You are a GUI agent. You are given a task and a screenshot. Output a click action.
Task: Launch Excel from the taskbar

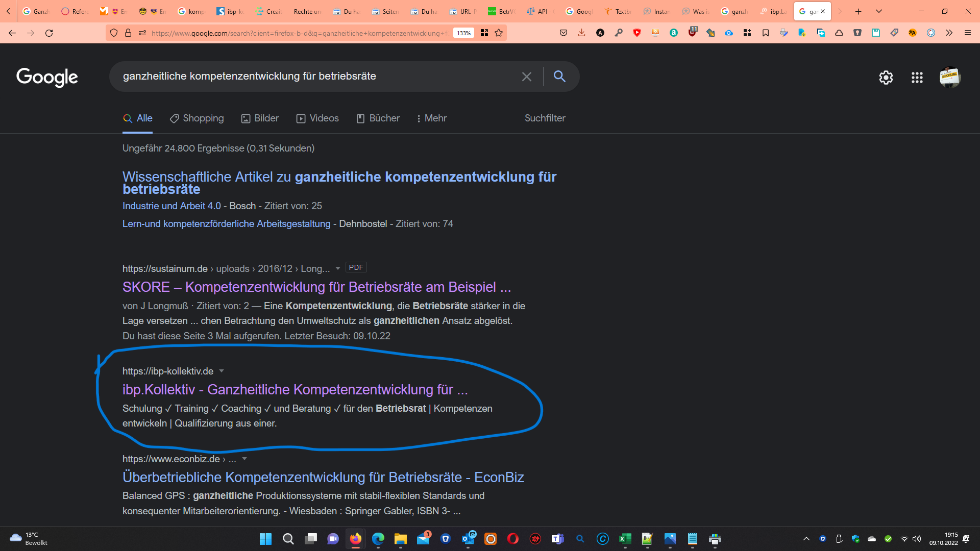(x=625, y=539)
